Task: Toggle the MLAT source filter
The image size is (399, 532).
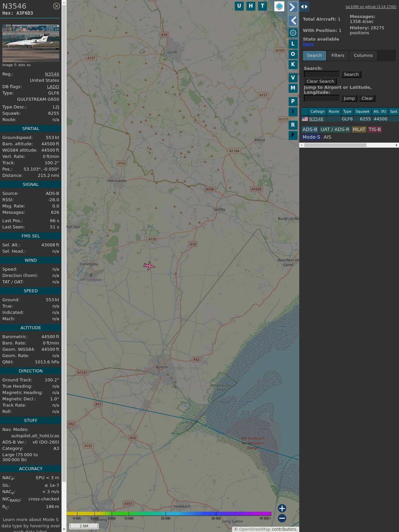Action: 359,129
